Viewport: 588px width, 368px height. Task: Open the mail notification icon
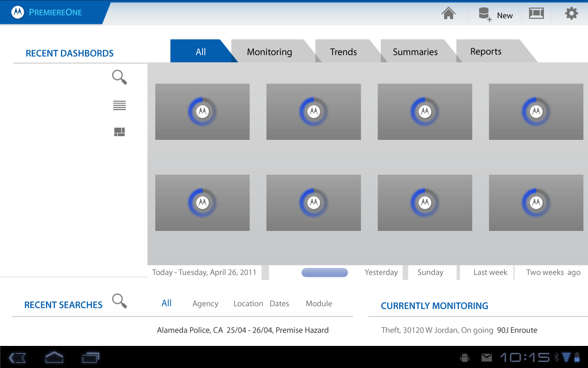pyautogui.click(x=486, y=357)
